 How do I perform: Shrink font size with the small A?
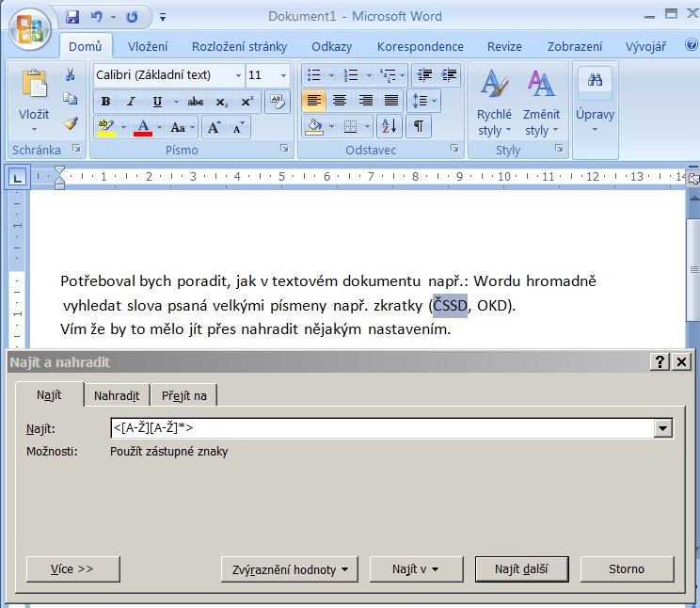pyautogui.click(x=238, y=127)
